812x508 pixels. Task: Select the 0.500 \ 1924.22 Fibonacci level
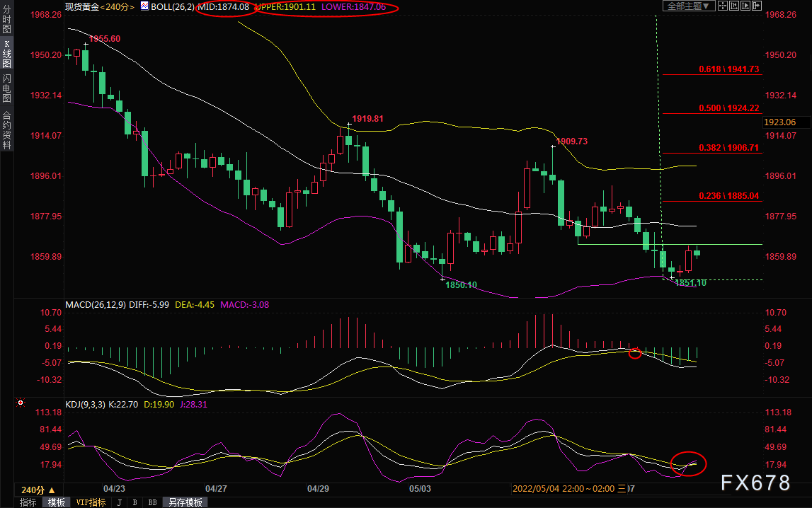coord(728,108)
